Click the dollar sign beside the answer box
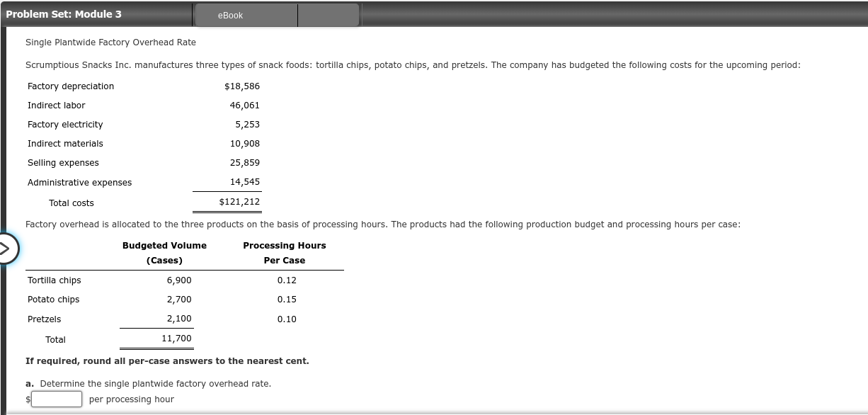The width and height of the screenshot is (868, 415). (28, 399)
